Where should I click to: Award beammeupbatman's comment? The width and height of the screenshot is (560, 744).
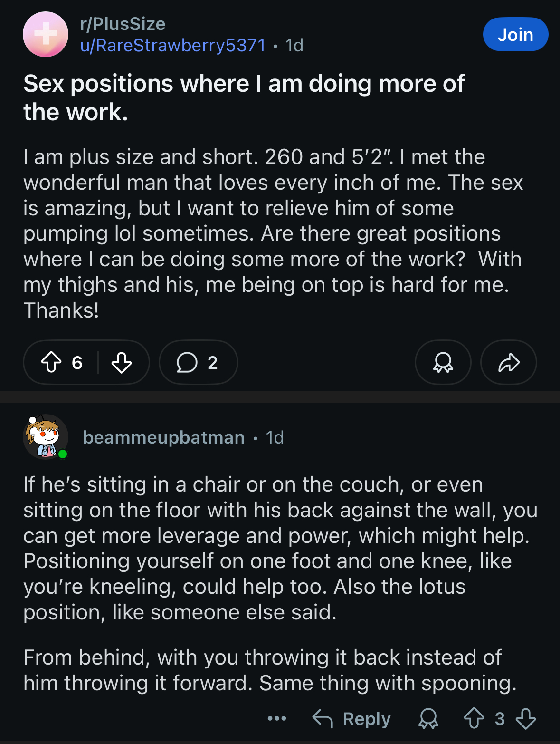pyautogui.click(x=428, y=718)
